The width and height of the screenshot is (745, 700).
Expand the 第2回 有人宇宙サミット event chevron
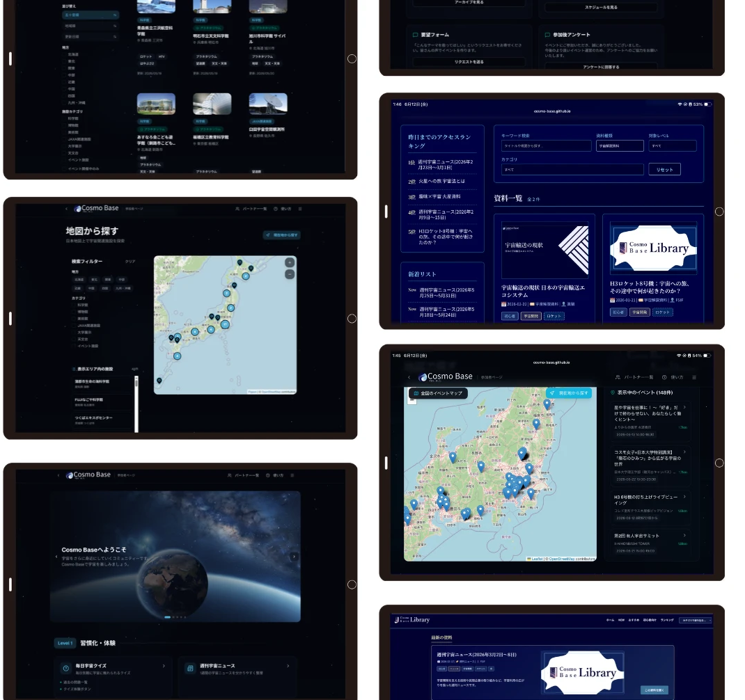point(684,536)
